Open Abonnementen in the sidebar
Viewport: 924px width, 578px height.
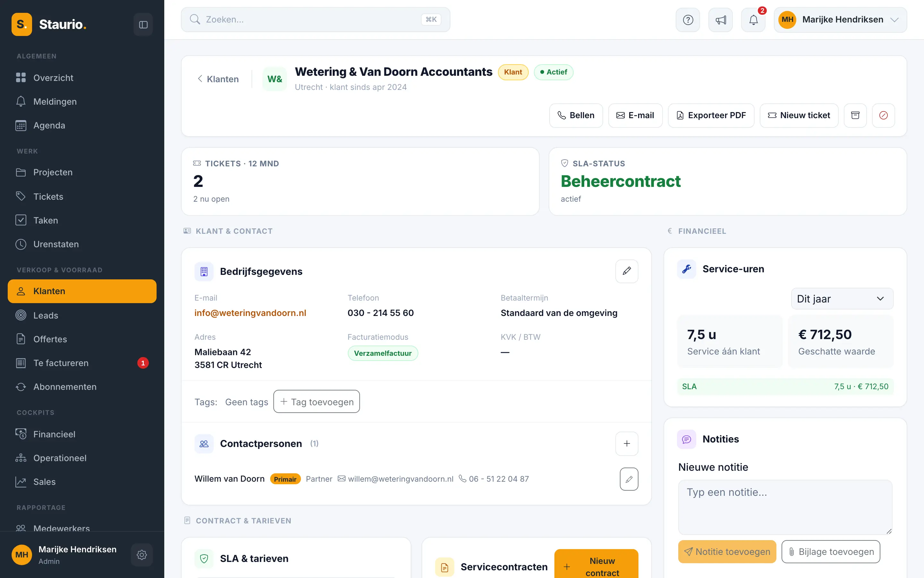(82, 387)
